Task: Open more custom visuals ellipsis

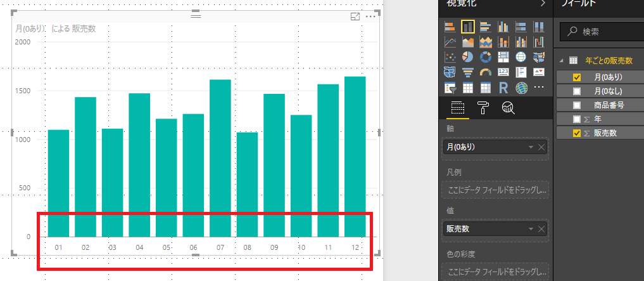Action: pyautogui.click(x=538, y=88)
